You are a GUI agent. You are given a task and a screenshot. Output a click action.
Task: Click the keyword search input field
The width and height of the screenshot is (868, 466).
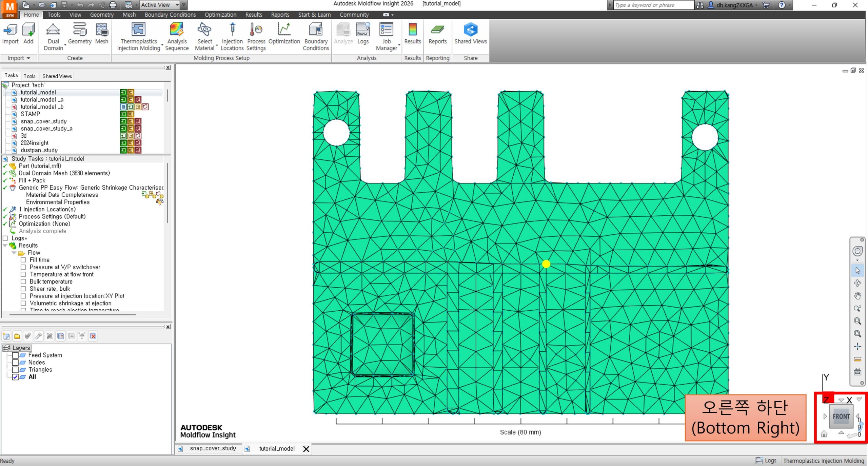(654, 5)
